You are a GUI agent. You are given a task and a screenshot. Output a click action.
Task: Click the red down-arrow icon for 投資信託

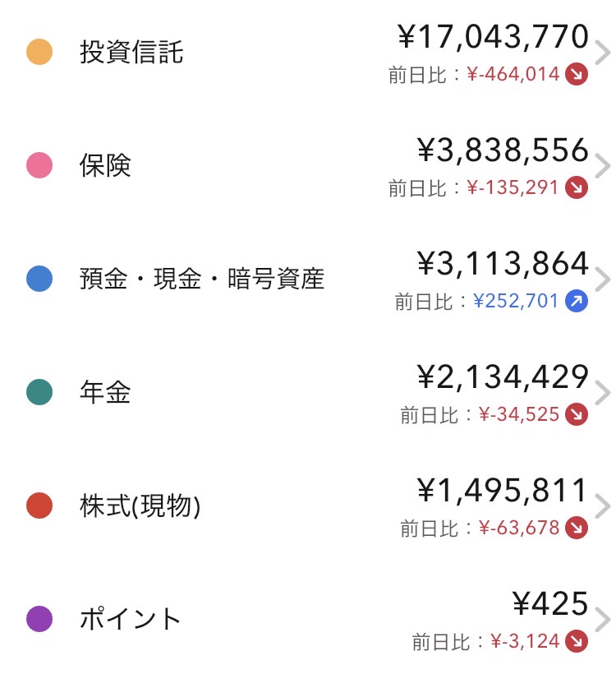577,75
